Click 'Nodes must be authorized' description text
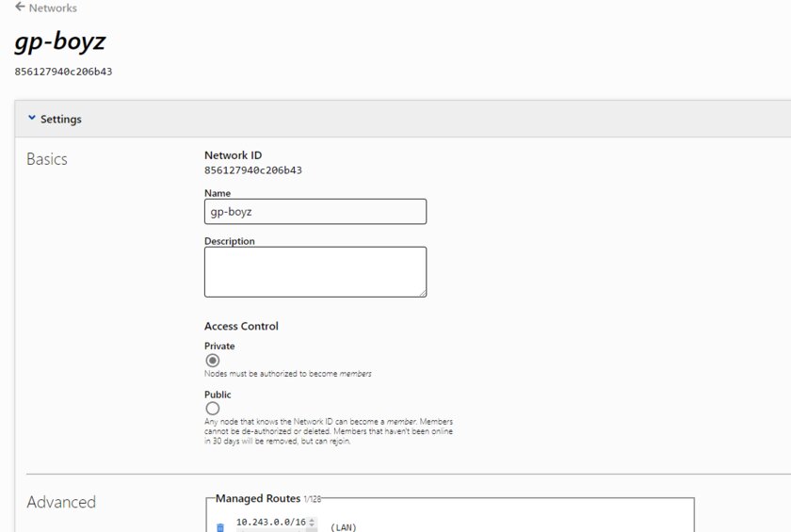 [287, 374]
